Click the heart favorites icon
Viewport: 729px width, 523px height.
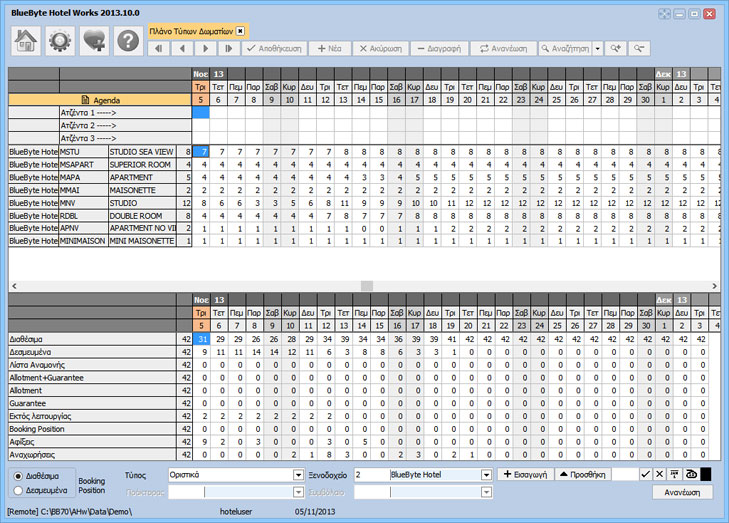point(94,40)
